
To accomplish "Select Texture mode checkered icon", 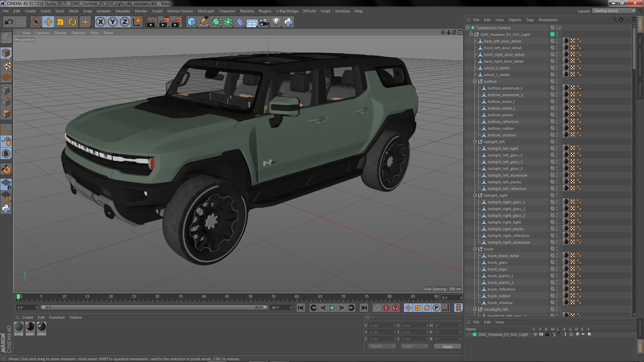I will [x=6, y=65].
